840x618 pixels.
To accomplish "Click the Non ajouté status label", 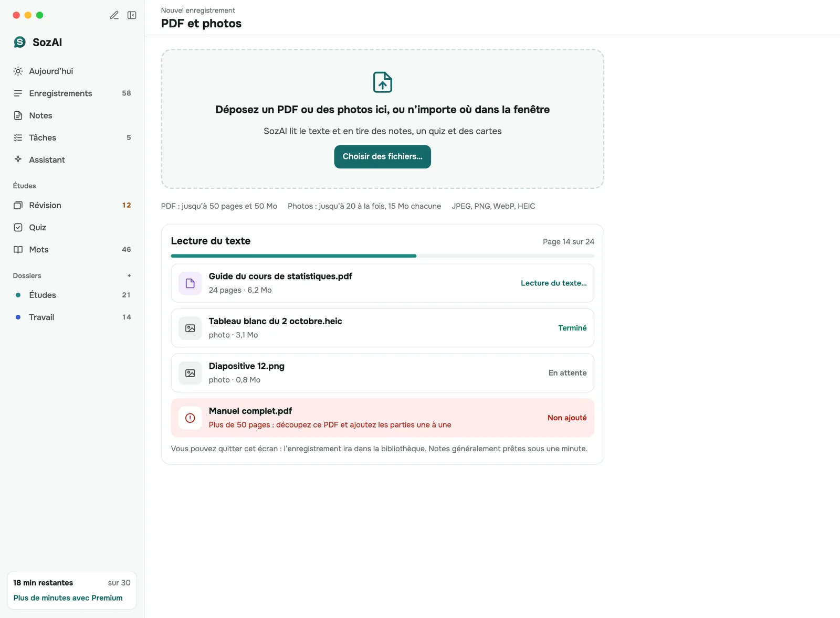I will click(567, 418).
